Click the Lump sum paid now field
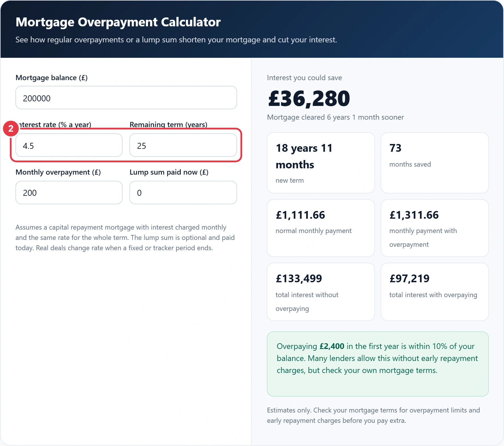 (183, 193)
